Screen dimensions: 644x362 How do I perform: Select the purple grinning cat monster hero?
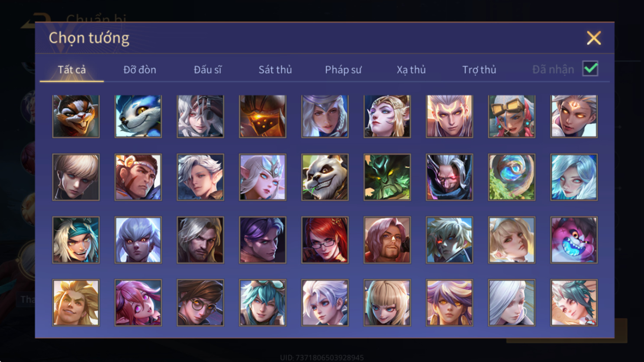[x=574, y=240]
